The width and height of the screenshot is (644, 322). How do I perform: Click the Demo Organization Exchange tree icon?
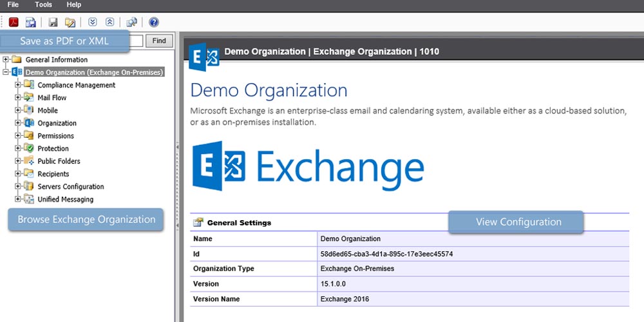click(17, 72)
